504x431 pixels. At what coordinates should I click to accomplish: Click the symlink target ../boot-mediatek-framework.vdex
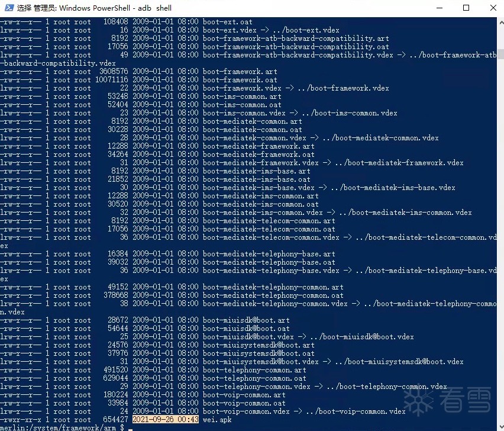[x=399, y=163]
